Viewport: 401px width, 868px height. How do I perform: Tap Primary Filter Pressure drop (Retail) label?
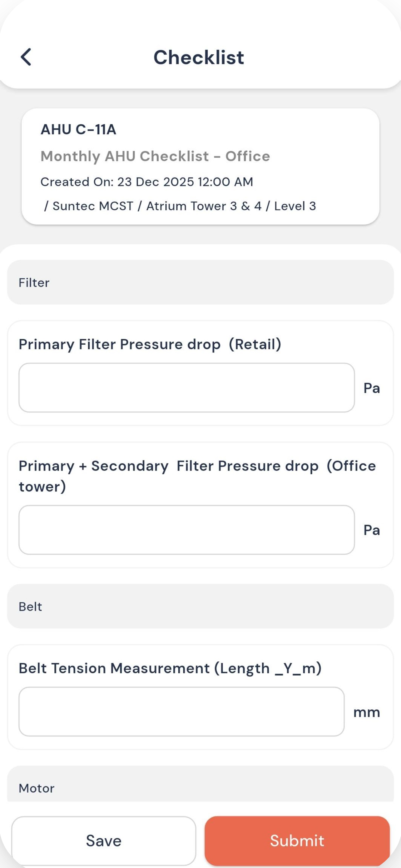pyautogui.click(x=150, y=344)
